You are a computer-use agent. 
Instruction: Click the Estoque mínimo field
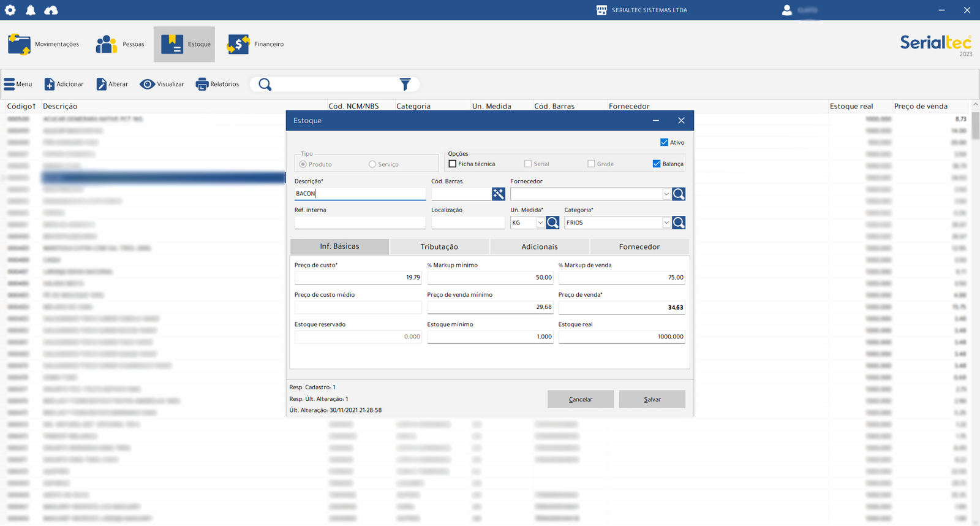490,337
